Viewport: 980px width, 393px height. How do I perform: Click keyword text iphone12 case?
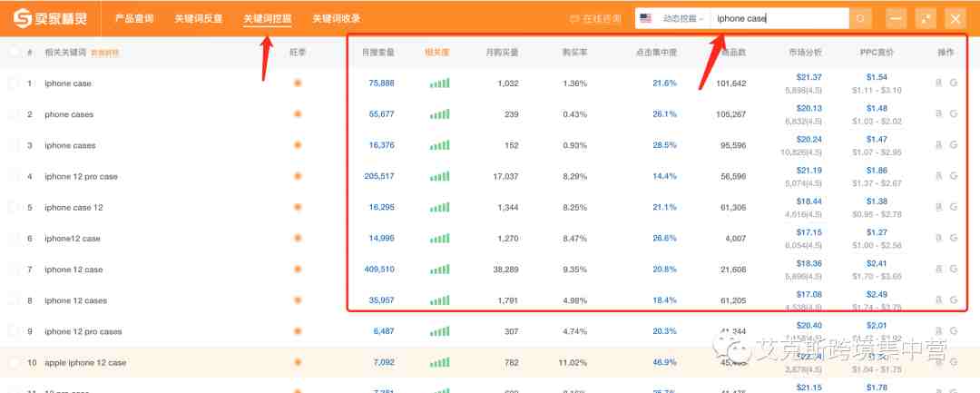[x=73, y=238]
